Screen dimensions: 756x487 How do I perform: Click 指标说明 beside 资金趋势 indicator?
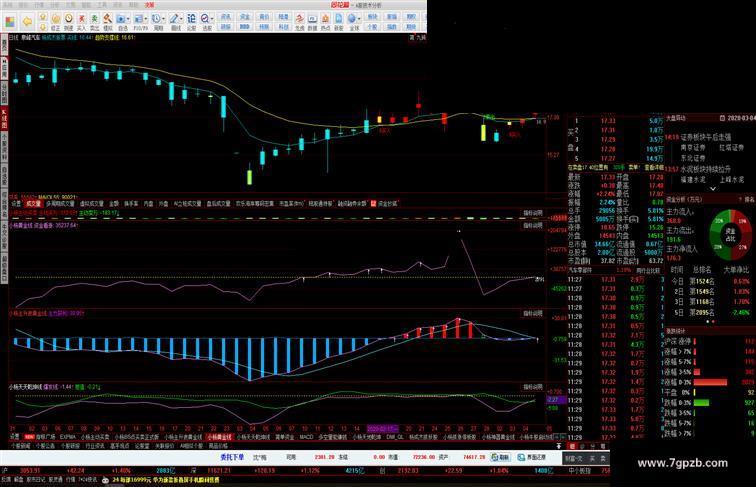pos(533,225)
